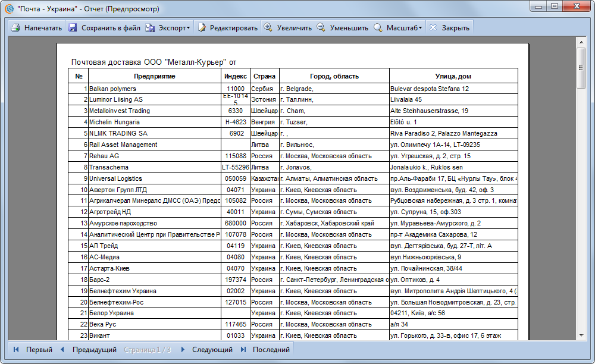Click the Барс-2 cell

click(x=155, y=280)
